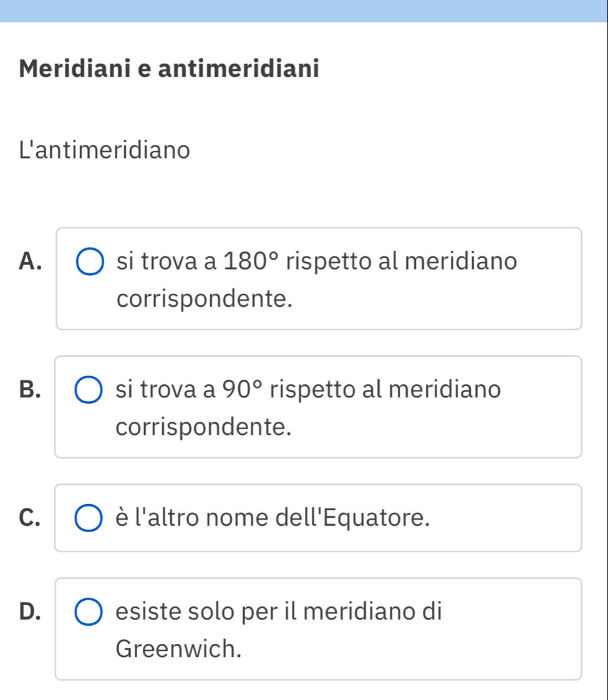
Task: Click the heading 'Meridiani e antimeridiani'
Action: [x=169, y=67]
